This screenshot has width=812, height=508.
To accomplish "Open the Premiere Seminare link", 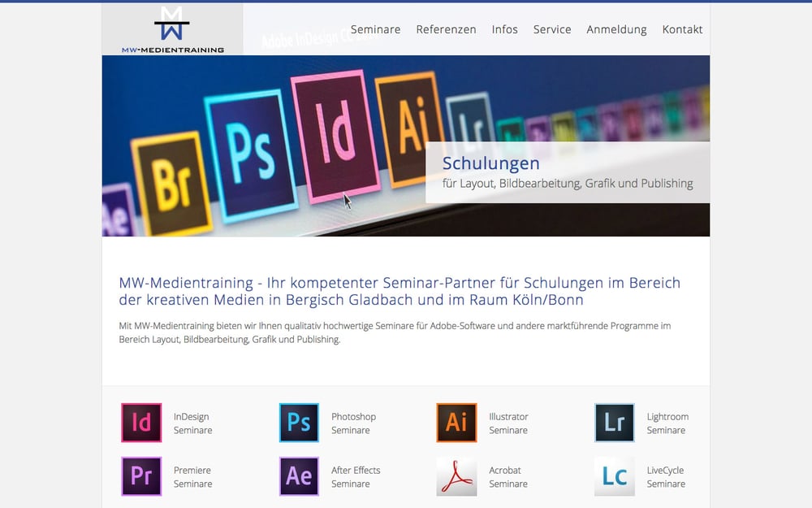I will (192, 477).
